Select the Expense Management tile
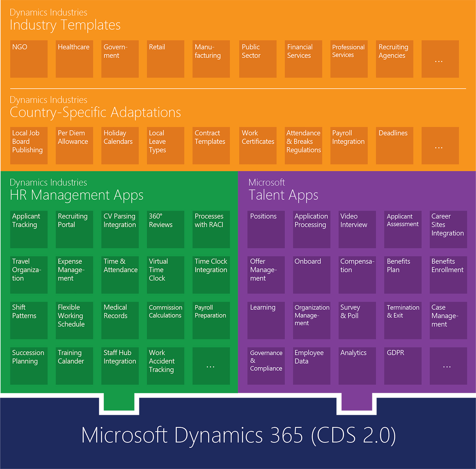Viewport: 476px width, 469px height. click(74, 275)
